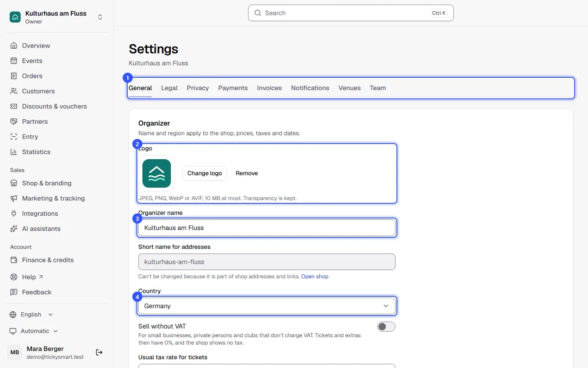Click demo@tickysmart.test email text
This screenshot has width=588, height=368.
pos(55,357)
